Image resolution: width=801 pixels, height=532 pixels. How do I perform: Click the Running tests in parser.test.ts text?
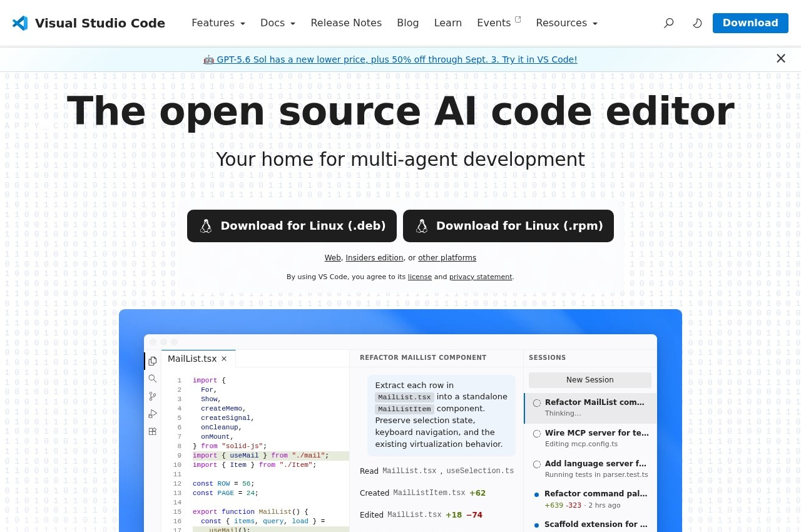click(596, 474)
